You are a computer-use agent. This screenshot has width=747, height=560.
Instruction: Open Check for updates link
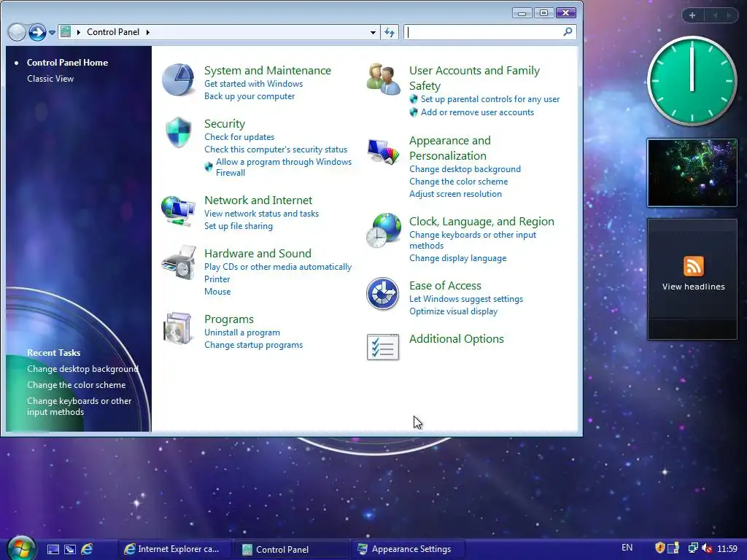click(239, 137)
